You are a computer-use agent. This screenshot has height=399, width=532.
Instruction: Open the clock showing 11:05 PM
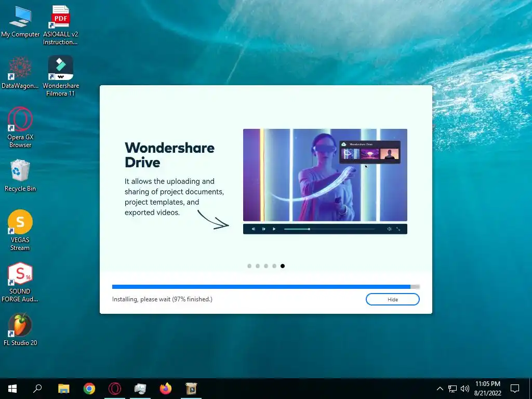[487, 389]
